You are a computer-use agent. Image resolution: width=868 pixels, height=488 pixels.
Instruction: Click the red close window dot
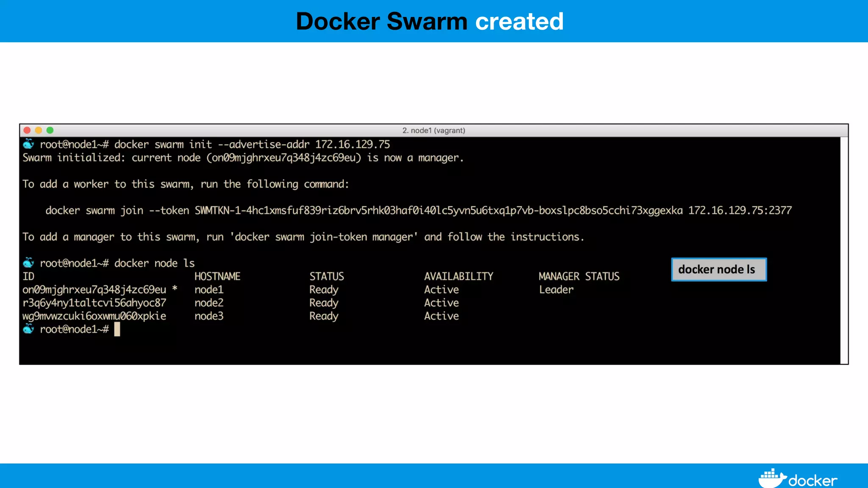coord(27,130)
